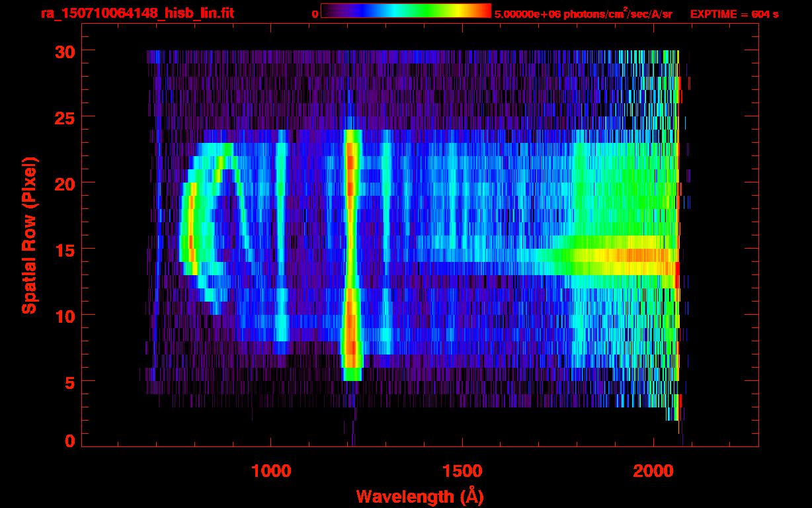Click the 1000 tick label on wavelength axis
This screenshot has height=508, width=812.
tap(271, 471)
